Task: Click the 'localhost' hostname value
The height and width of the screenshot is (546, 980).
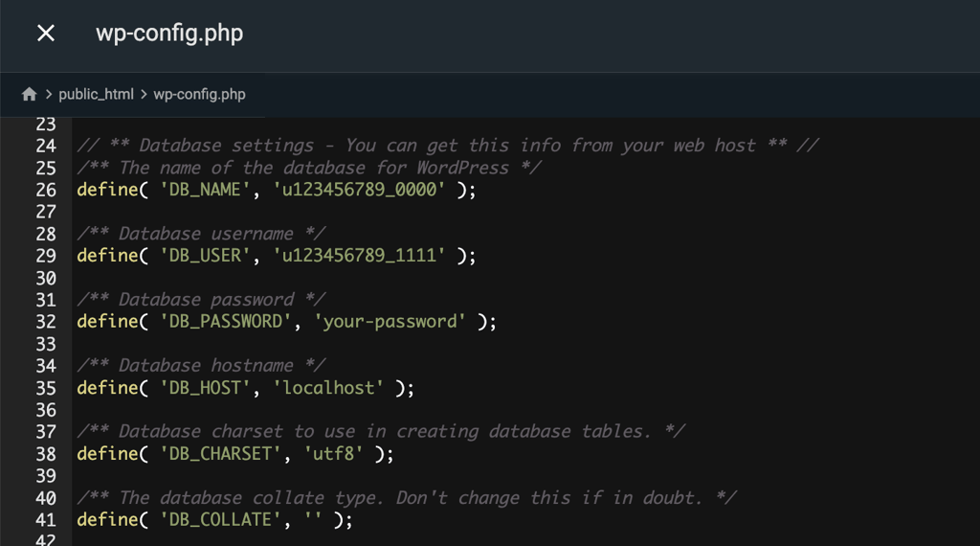Action: click(328, 388)
